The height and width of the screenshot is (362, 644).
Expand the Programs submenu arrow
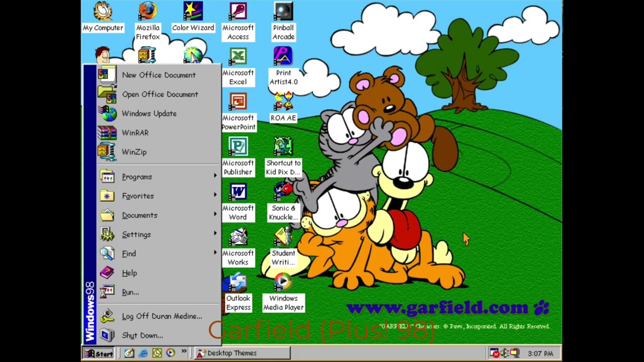(x=215, y=176)
